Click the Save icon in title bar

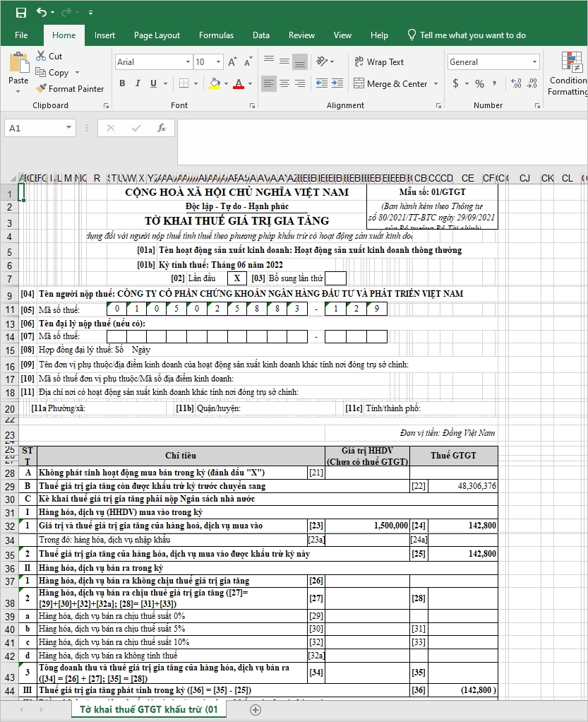click(x=20, y=12)
